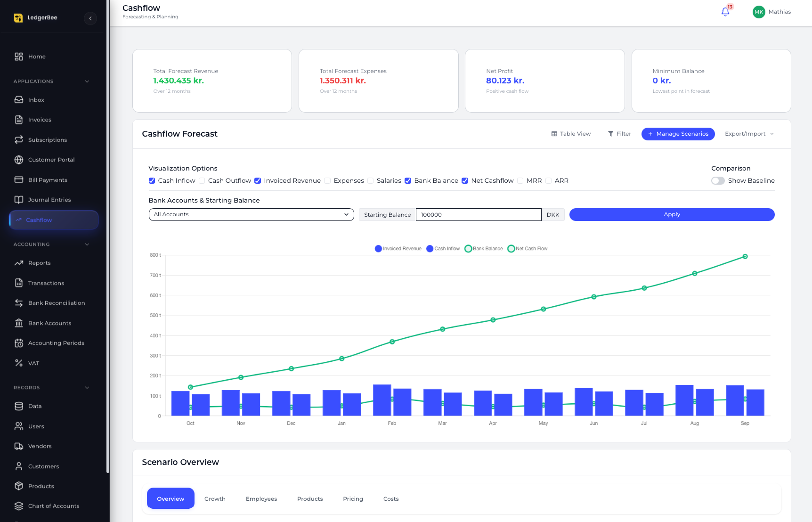Click the Table View button
Screen dimensions: 812x522
click(x=571, y=134)
